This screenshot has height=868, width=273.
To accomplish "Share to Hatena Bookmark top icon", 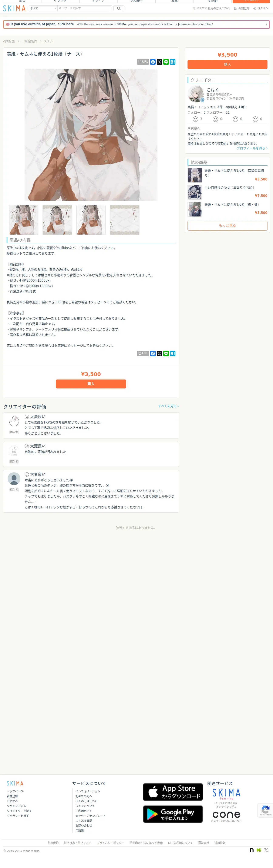I will click(173, 62).
